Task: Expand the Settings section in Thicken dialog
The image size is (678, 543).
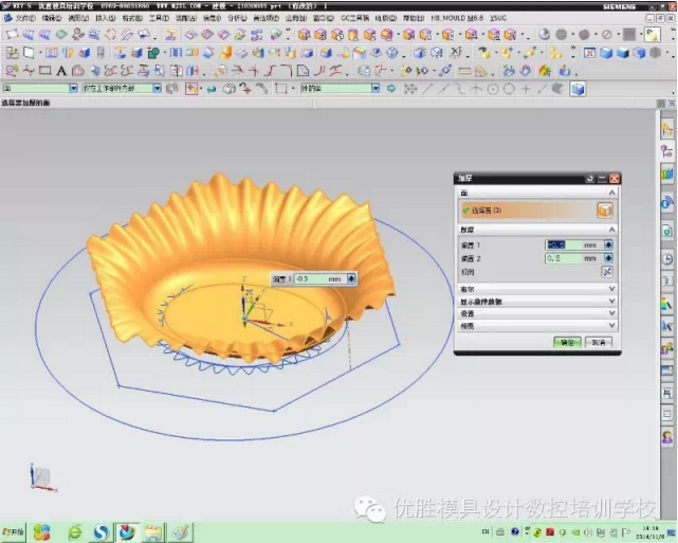Action: point(612,312)
